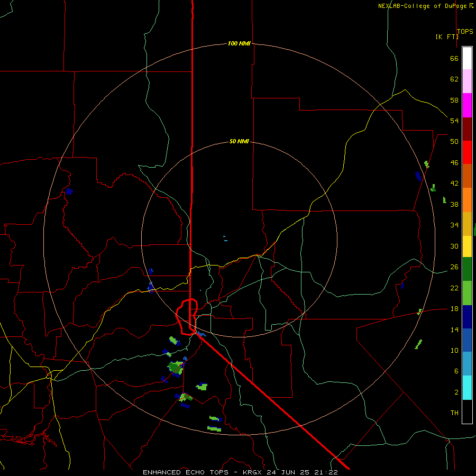
Task: Click the legend value "22"
Action: point(454,288)
